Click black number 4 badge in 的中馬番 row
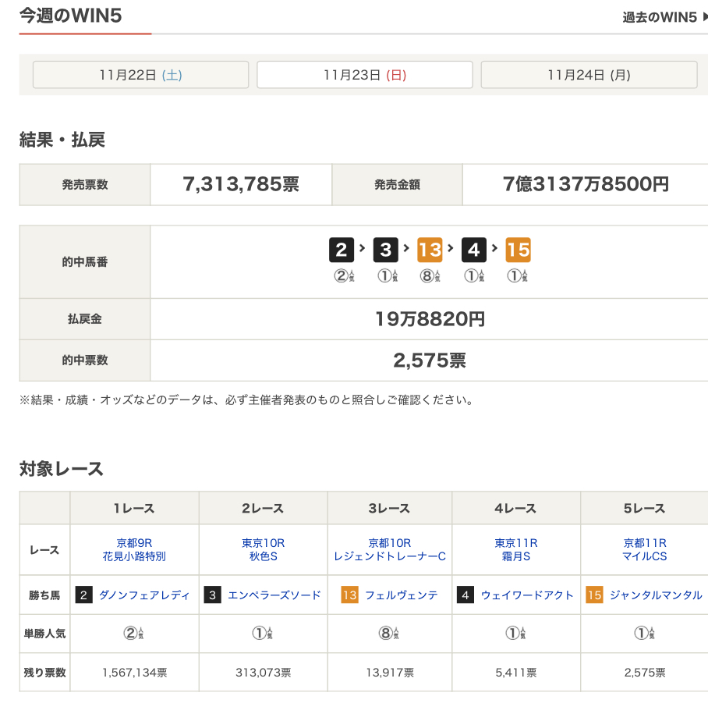Viewport: 708px width, 728px height. (474, 250)
